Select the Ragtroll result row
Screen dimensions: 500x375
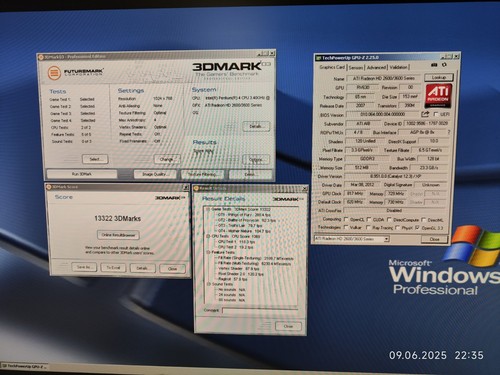pyautogui.click(x=232, y=279)
